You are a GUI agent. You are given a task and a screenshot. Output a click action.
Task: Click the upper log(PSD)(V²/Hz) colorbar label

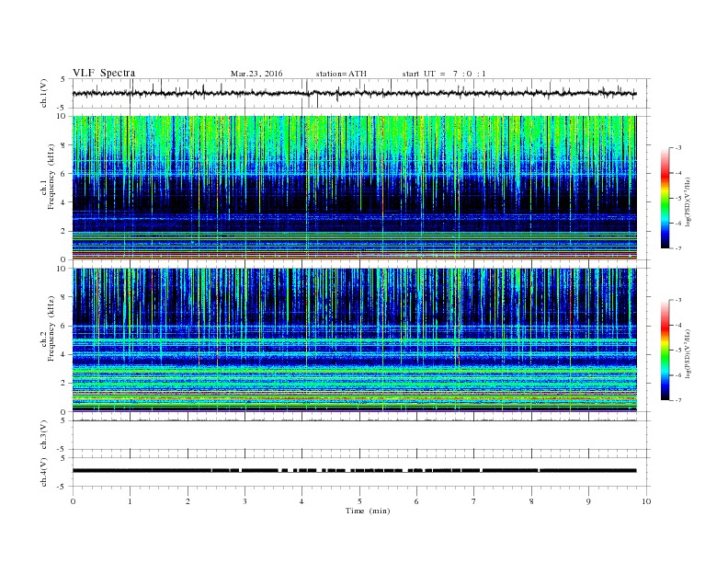[x=688, y=201]
